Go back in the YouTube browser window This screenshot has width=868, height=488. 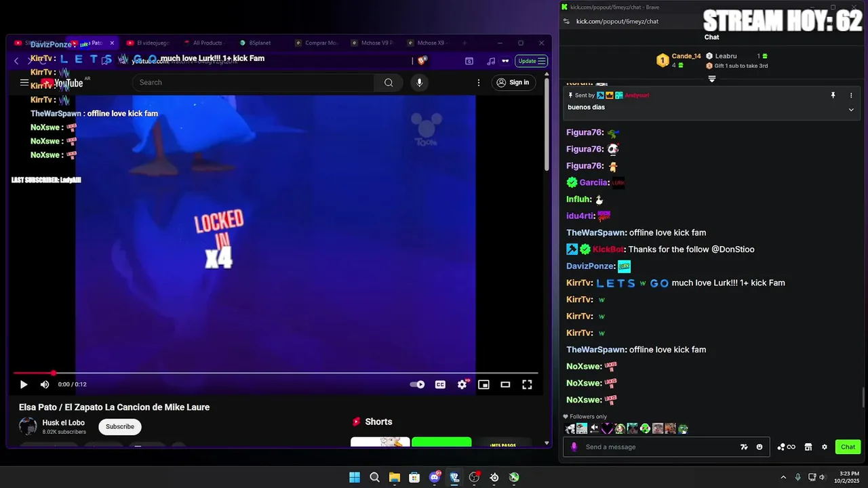pyautogui.click(x=17, y=61)
